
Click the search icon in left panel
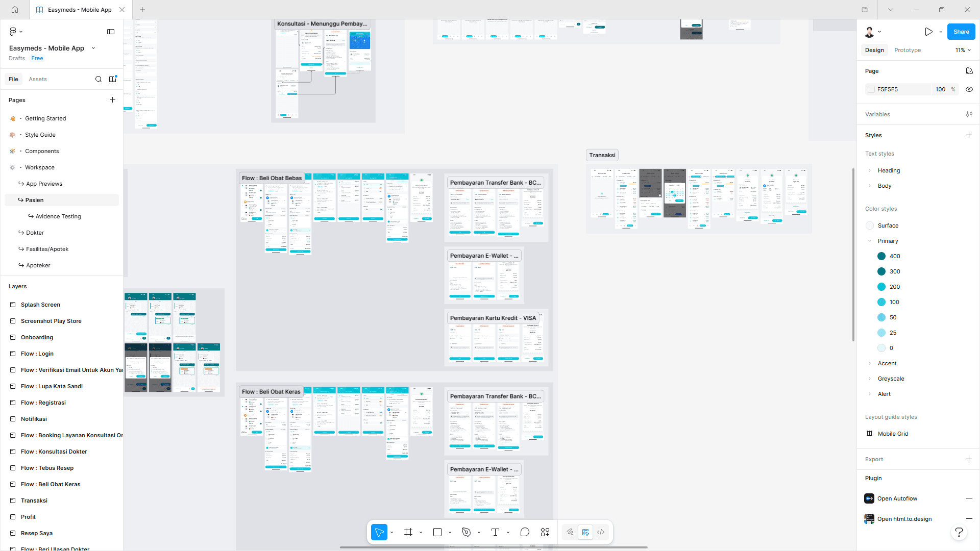(99, 79)
